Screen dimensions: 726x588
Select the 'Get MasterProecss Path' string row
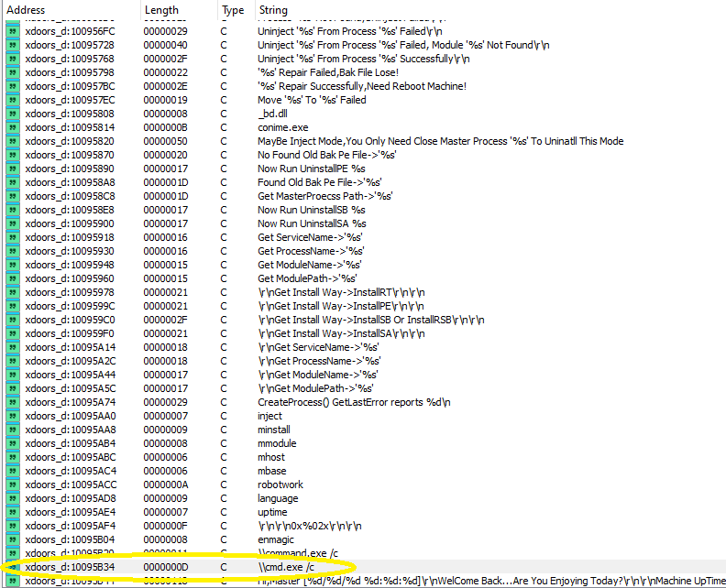324,196
